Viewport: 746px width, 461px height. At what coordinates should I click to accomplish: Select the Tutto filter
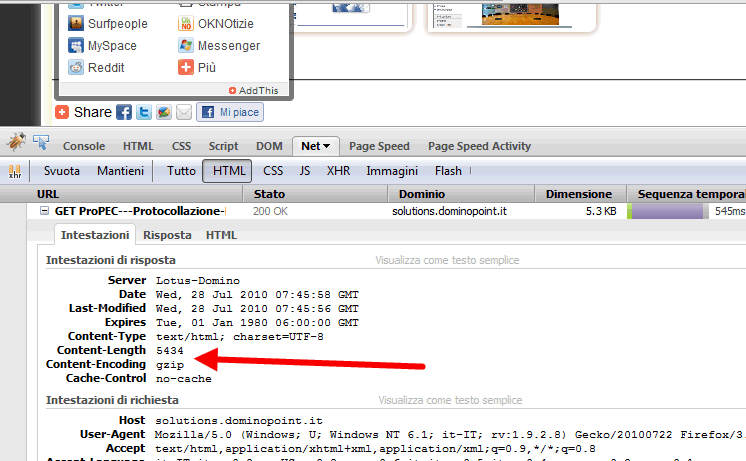pos(181,171)
